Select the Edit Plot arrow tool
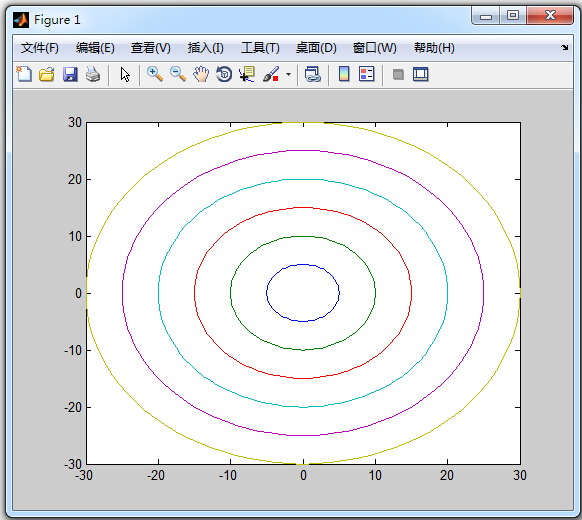 pos(125,74)
